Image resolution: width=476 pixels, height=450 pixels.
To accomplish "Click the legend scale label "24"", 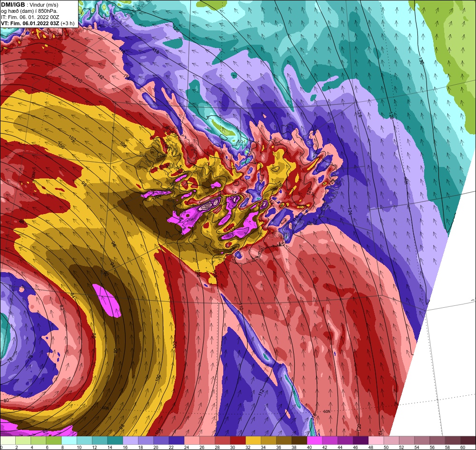I will pos(187,447).
